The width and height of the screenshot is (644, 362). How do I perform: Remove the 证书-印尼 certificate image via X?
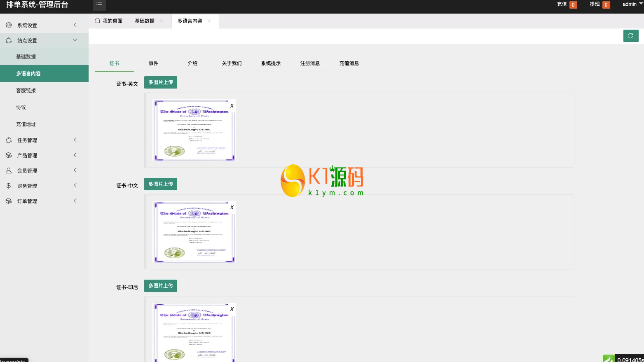[x=232, y=309]
